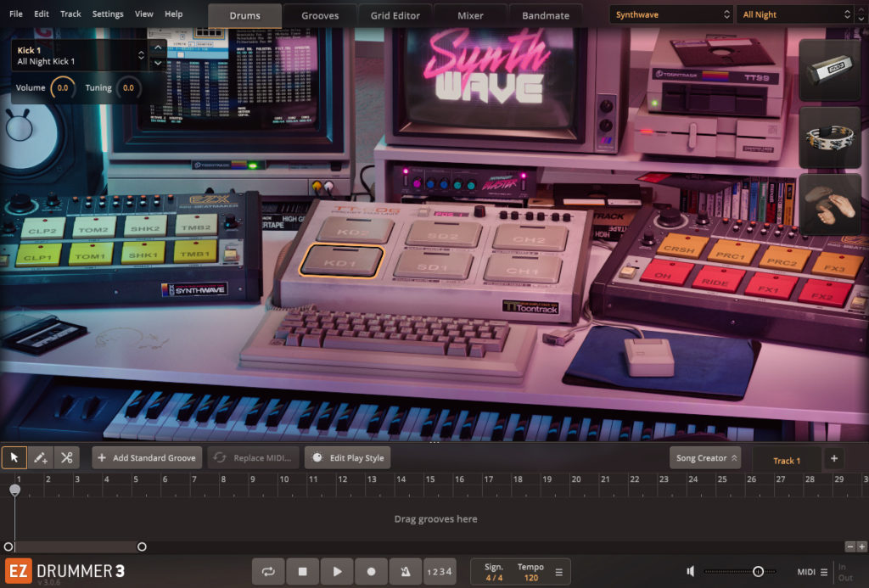Click the Add Standard Groove button
The width and height of the screenshot is (869, 588).
(x=147, y=458)
